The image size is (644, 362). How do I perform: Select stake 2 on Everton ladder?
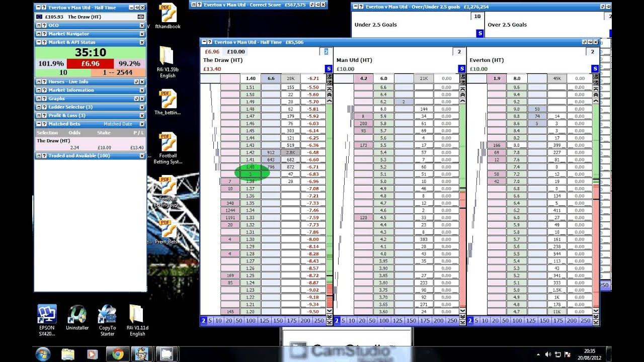(x=470, y=321)
